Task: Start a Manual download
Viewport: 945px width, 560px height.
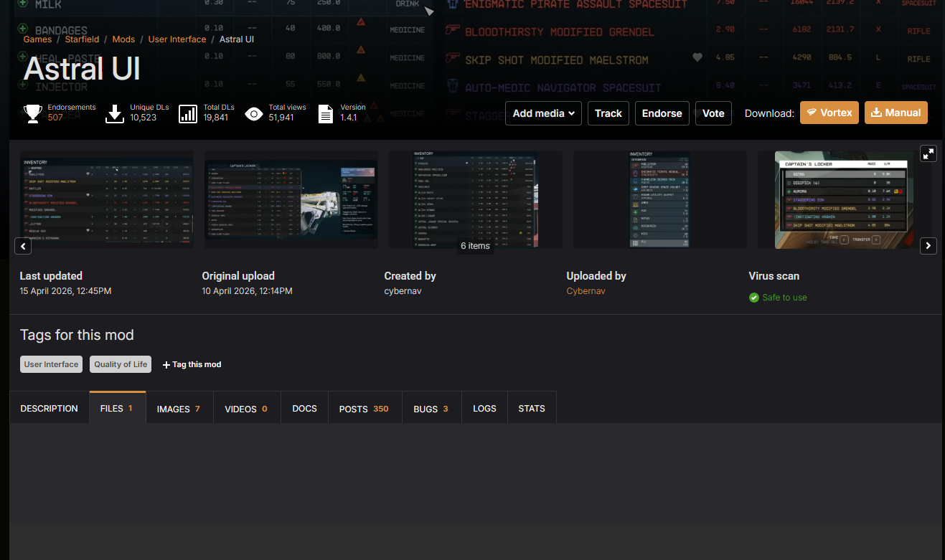Action: [896, 113]
